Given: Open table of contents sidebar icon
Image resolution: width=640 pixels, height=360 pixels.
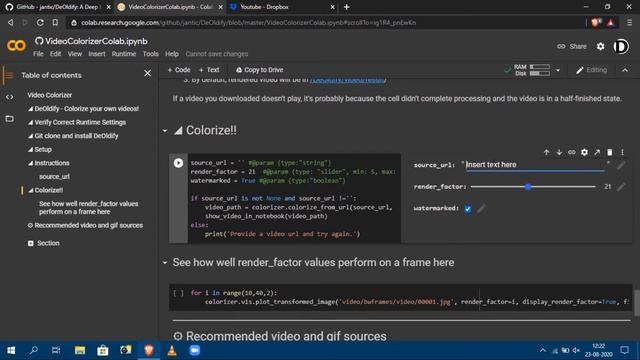Looking at the screenshot, I should 9,75.
